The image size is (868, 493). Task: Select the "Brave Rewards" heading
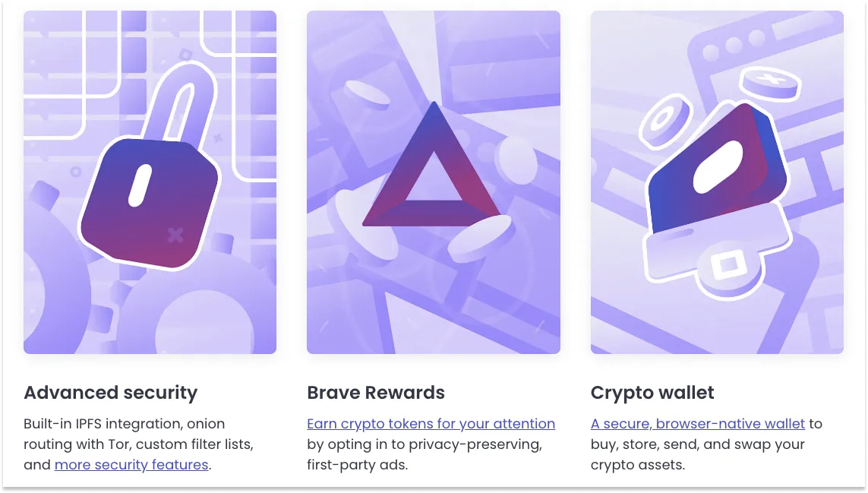(376, 393)
